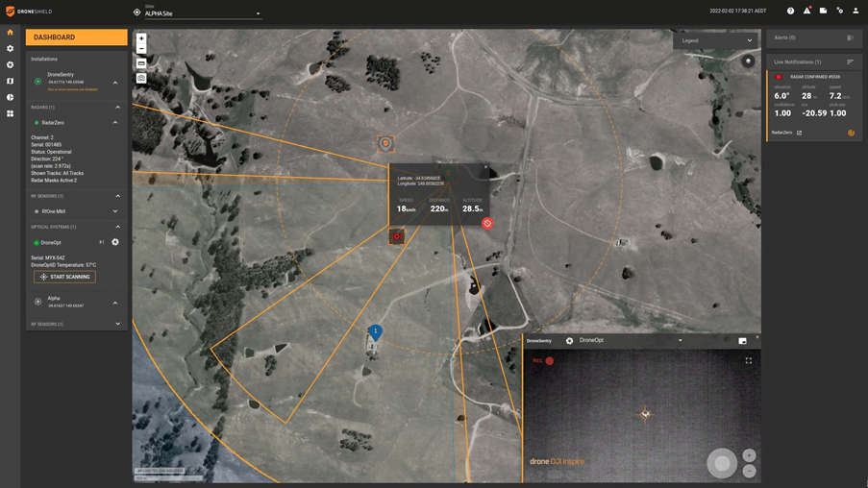Select the DASHBOARD tab
868x488 pixels.
pos(76,37)
